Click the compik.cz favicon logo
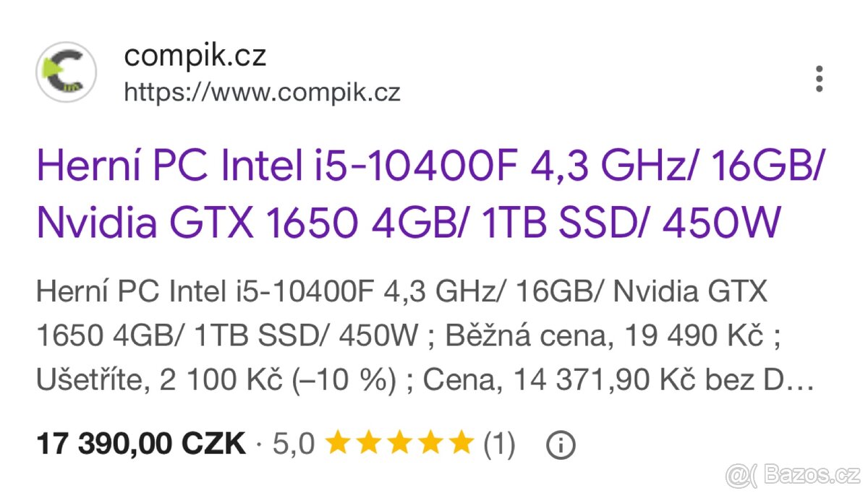The height and width of the screenshot is (496, 868). point(67,71)
